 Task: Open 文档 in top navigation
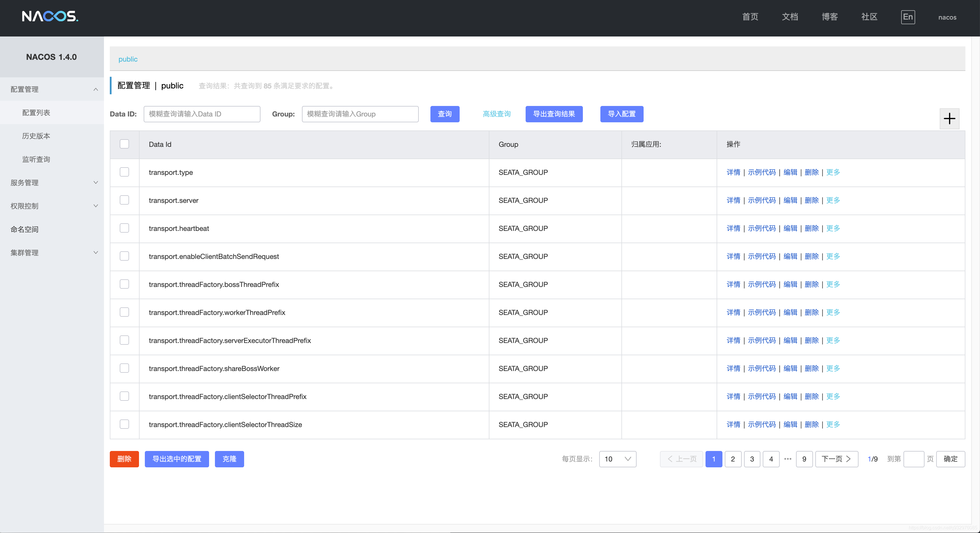point(790,17)
